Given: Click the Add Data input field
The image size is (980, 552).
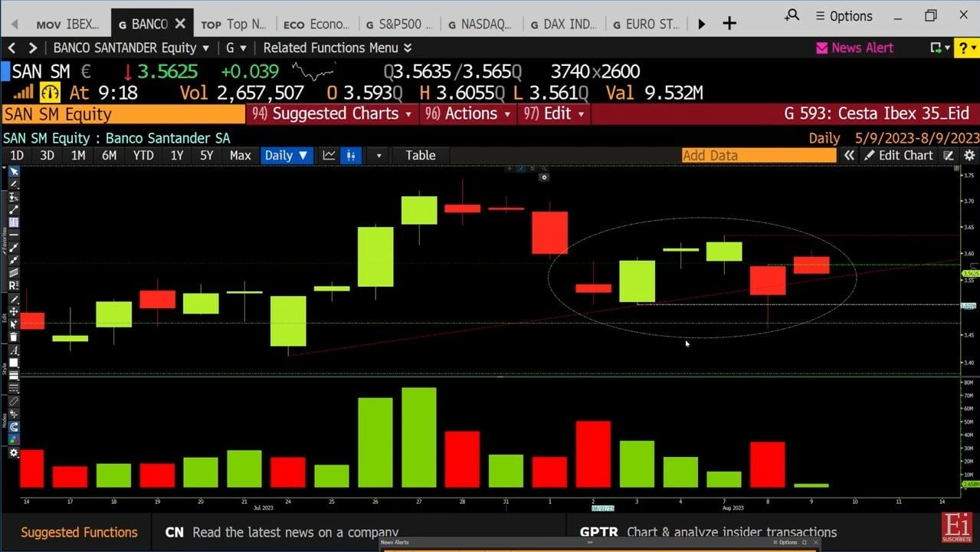Looking at the screenshot, I should click(759, 155).
